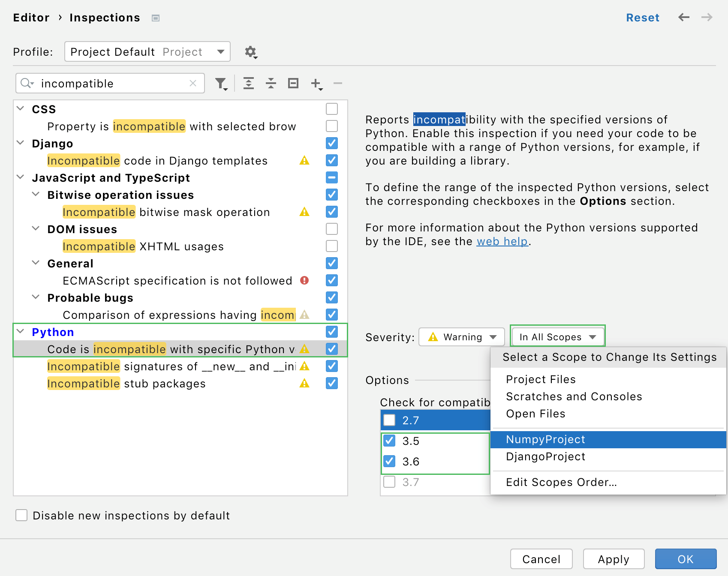This screenshot has width=728, height=576.
Task: Open the Severity dropdown showing Warning
Action: (461, 337)
